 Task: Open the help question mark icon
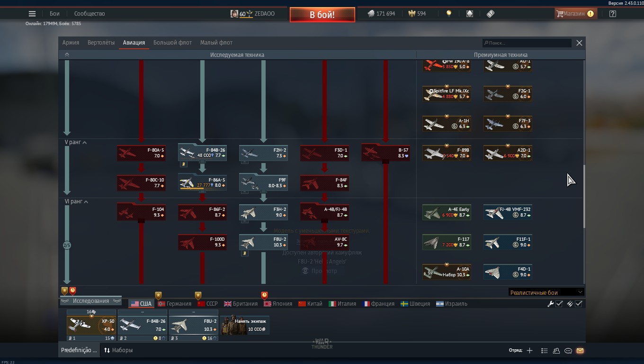click(x=612, y=14)
